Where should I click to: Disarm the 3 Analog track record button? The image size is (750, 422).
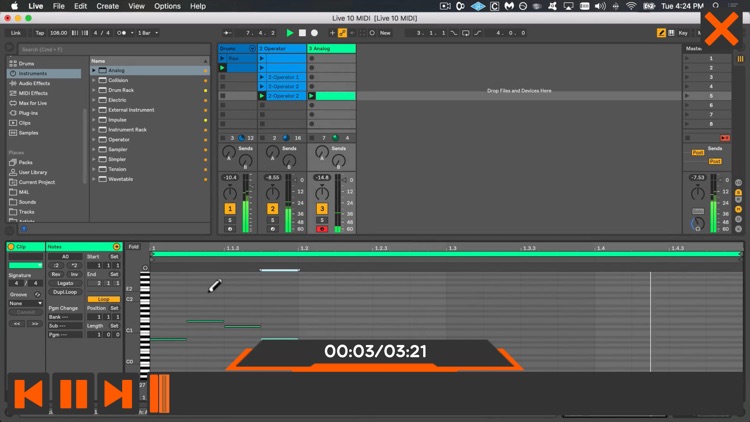pyautogui.click(x=322, y=229)
